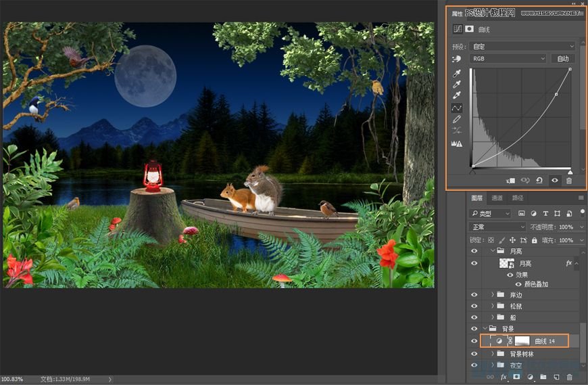The width and height of the screenshot is (588, 385).
Task: Toggle adjustment visibility eye in Properties panel
Action: pyautogui.click(x=554, y=181)
